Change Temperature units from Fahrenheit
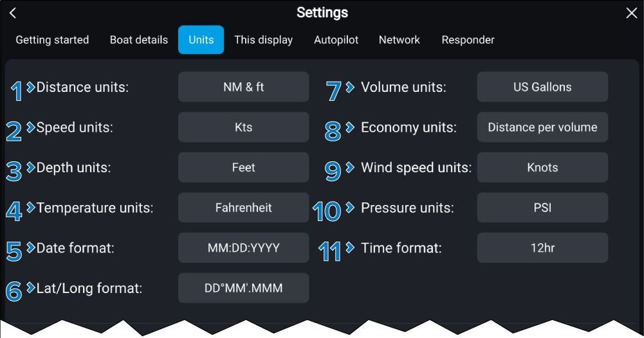The height and width of the screenshot is (338, 644). point(243,208)
